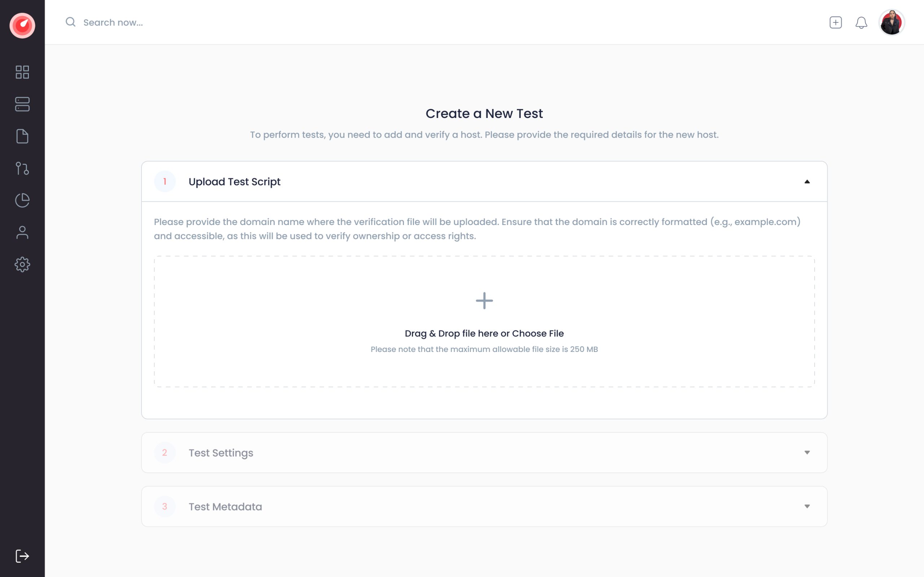Screen dimensions: 924x577
Task: Expand the Test Settings section arrow
Action: tap(807, 453)
